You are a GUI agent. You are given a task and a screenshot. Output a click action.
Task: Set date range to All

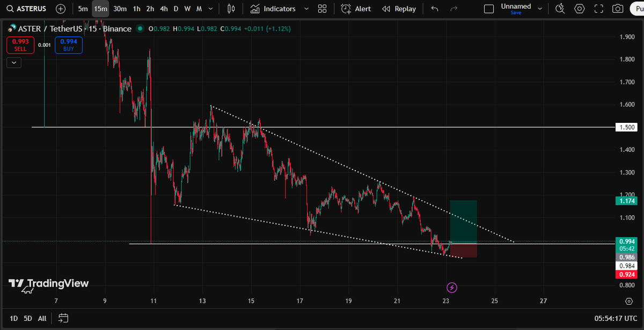click(x=42, y=318)
